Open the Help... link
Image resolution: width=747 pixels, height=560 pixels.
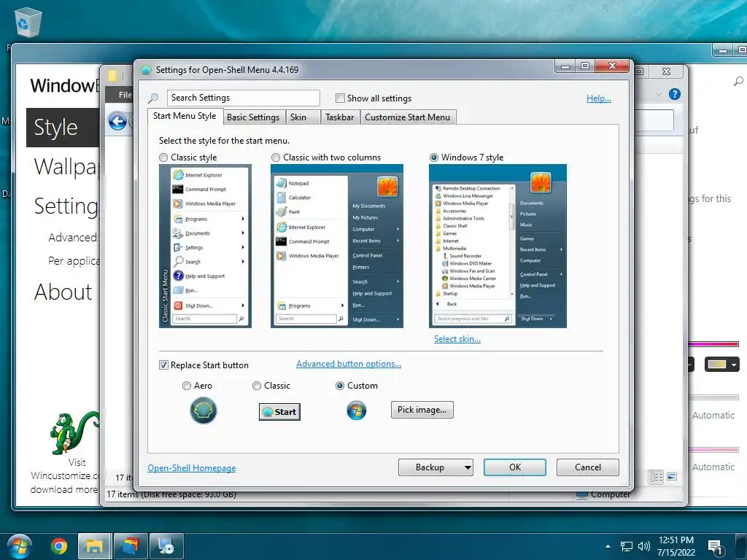(x=599, y=98)
